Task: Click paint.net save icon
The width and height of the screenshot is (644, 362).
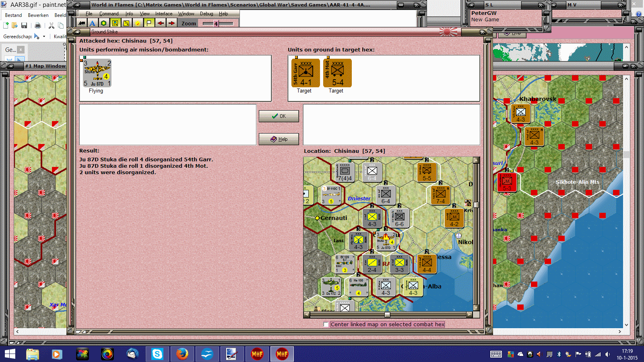Action: tap(24, 25)
